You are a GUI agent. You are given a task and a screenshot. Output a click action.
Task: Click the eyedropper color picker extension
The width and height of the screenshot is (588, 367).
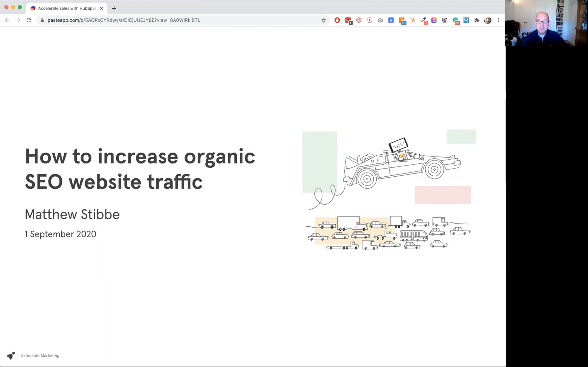pos(424,20)
